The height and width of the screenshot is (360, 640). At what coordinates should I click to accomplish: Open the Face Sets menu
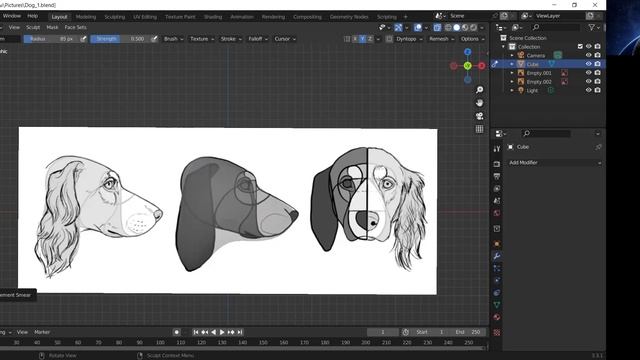[76, 27]
